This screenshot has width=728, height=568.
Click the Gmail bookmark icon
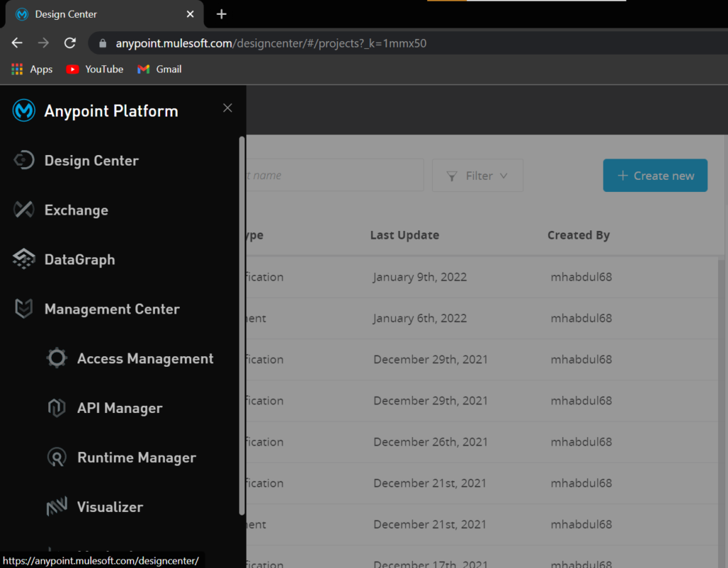click(144, 69)
